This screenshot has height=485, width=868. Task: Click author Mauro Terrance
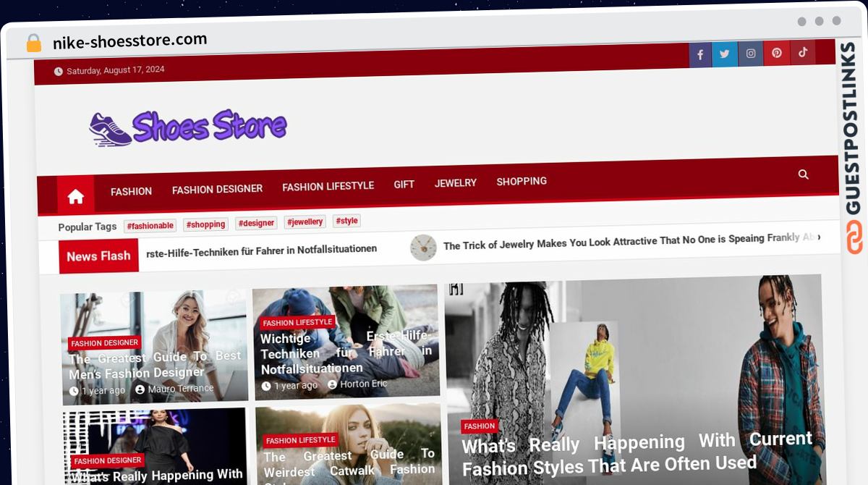pos(174,389)
